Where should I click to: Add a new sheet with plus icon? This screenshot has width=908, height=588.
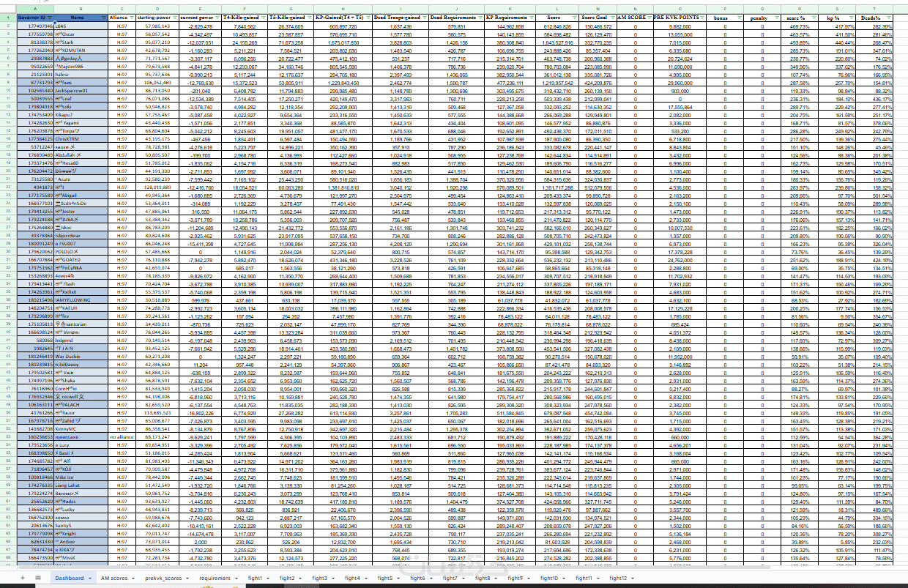pyautogui.click(x=23, y=578)
